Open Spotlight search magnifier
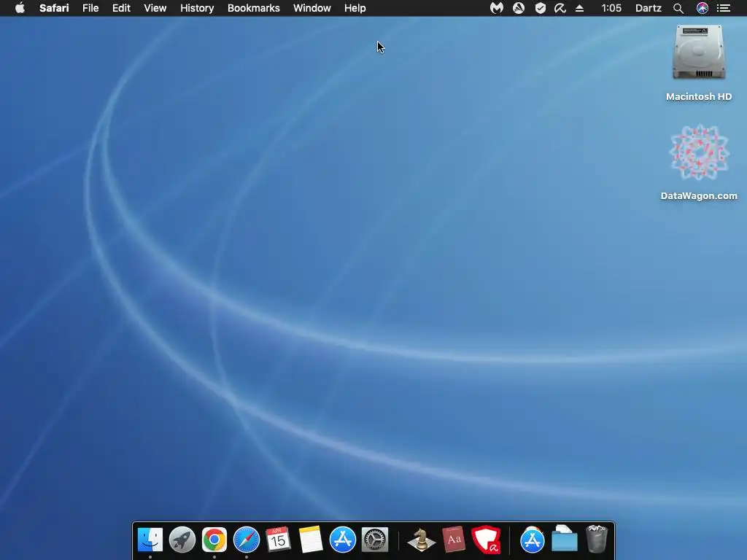 [678, 8]
